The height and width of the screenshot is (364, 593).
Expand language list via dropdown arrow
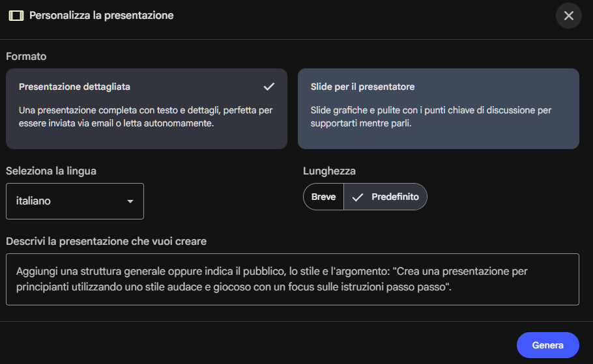pyautogui.click(x=130, y=201)
